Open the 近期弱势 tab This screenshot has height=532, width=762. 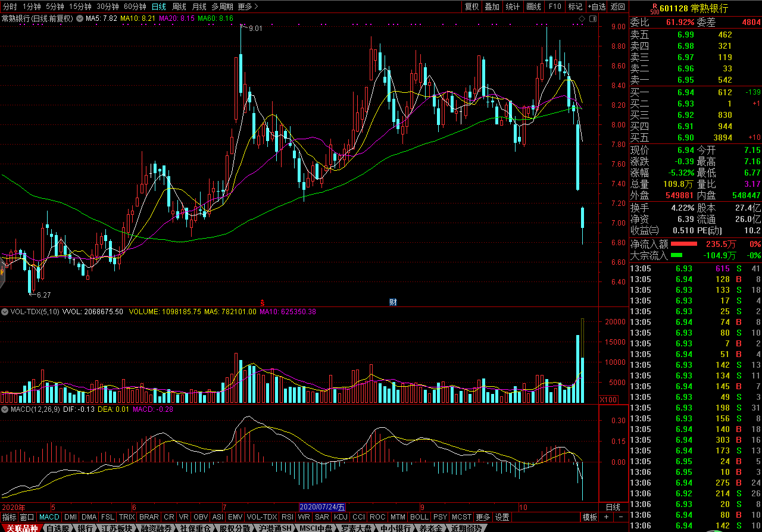click(x=466, y=528)
